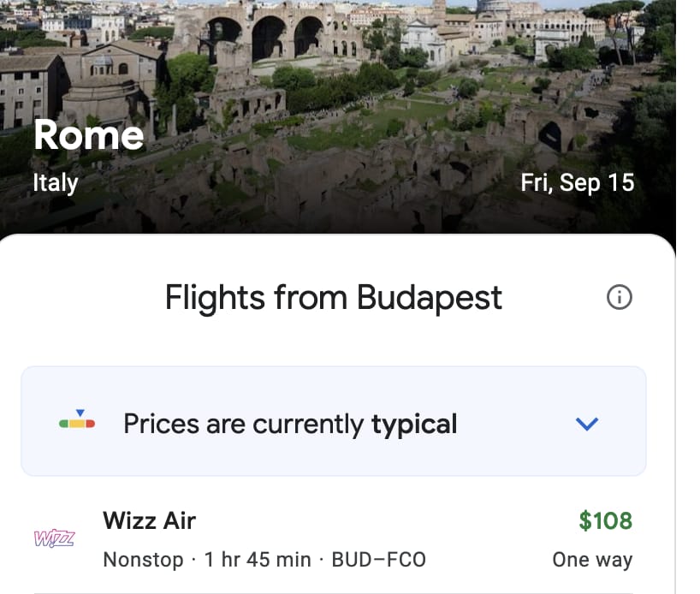Click the colored price level indicator icon
Image resolution: width=700 pixels, height=594 pixels.
tap(77, 422)
